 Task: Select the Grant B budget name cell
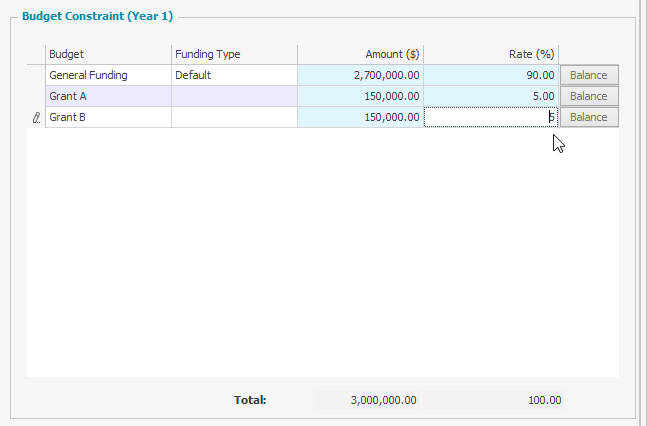point(109,117)
